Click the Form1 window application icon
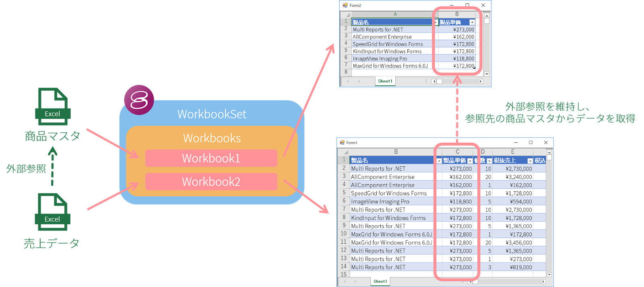 (342, 142)
